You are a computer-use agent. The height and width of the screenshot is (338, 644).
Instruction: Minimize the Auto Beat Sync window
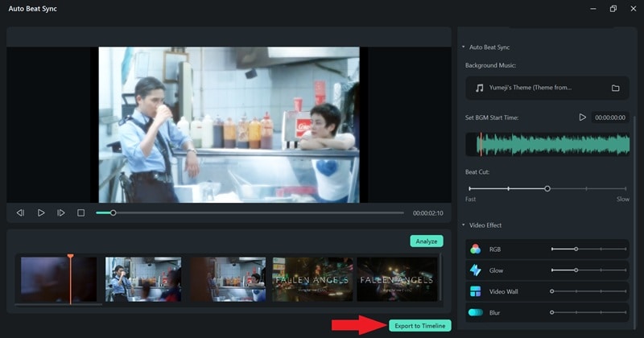click(593, 9)
